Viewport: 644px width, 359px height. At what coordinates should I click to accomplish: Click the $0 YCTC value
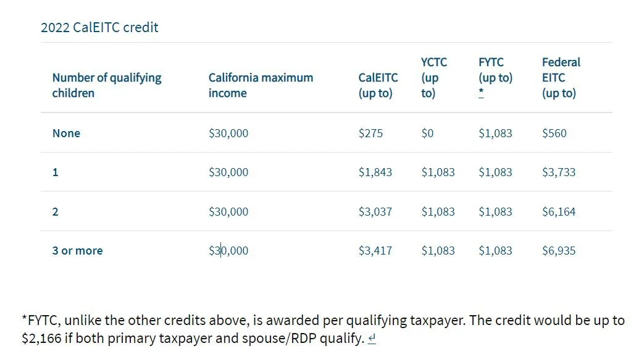pos(427,133)
